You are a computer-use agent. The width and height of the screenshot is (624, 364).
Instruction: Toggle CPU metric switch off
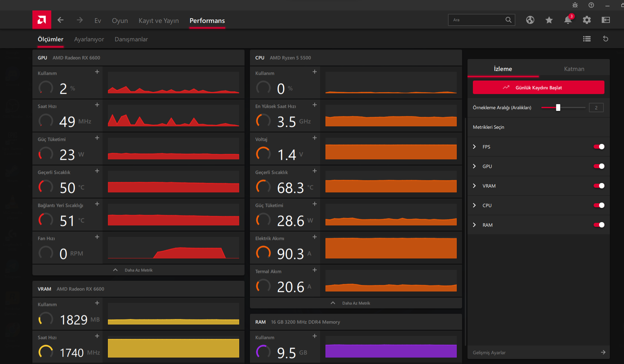pos(599,205)
